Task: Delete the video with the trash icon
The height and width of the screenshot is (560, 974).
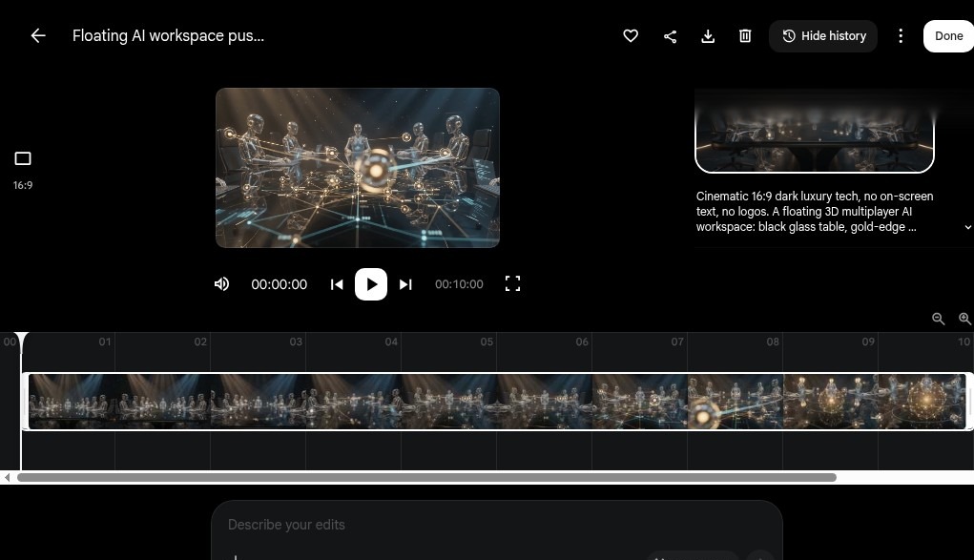Action: tap(745, 36)
